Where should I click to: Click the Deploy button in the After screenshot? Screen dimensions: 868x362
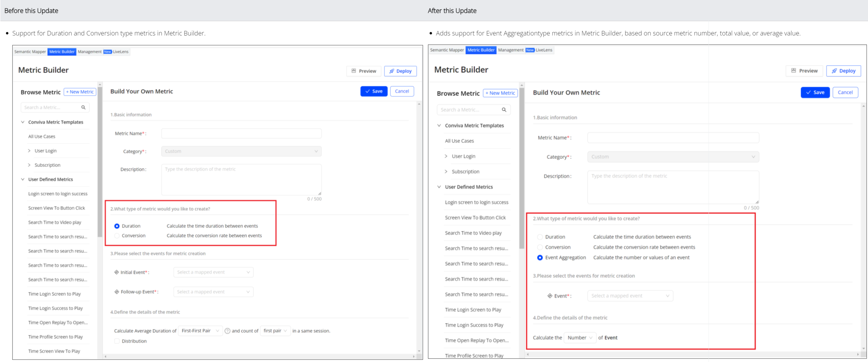click(843, 71)
